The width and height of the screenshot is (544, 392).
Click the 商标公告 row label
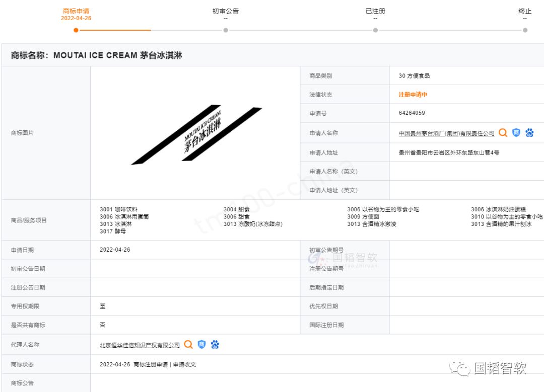click(22, 383)
